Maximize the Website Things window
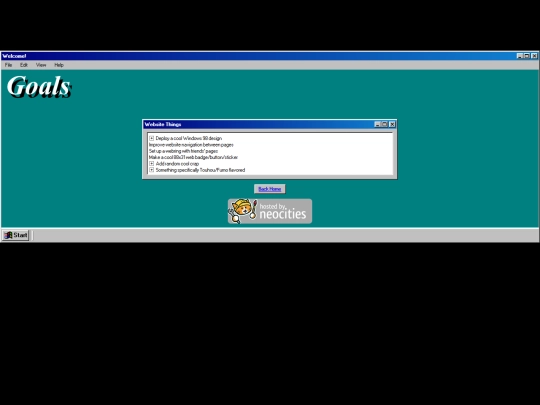The height and width of the screenshot is (405, 540). click(384, 124)
